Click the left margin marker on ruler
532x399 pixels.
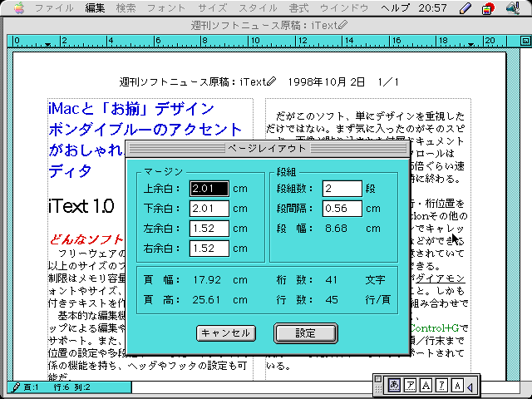tap(48, 44)
